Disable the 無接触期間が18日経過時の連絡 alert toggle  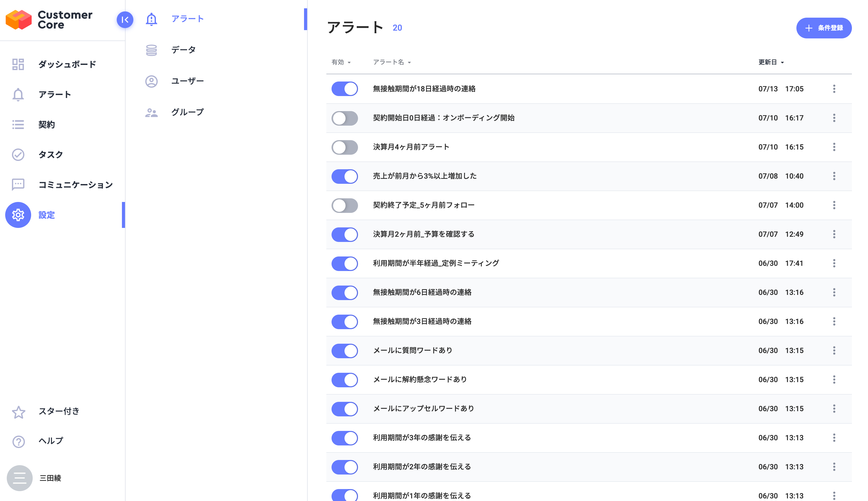(x=345, y=89)
